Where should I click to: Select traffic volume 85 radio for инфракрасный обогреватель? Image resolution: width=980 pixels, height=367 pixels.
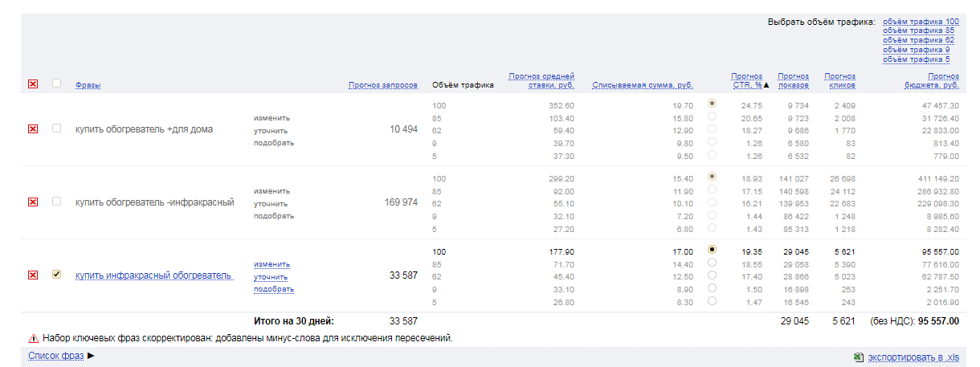[712, 263]
